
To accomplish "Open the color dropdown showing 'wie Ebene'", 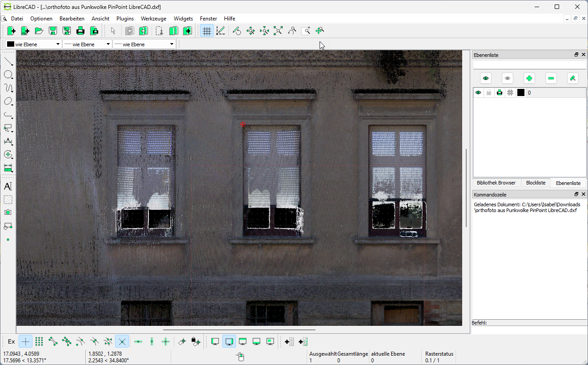I will [x=33, y=44].
